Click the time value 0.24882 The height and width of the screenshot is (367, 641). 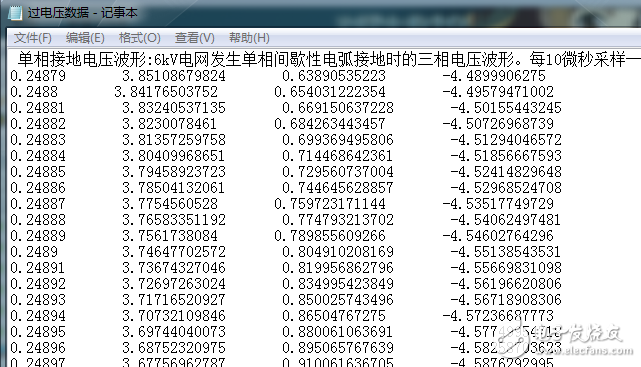(x=38, y=124)
